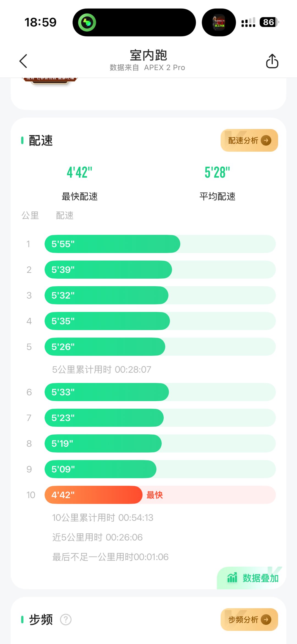Tap the arrow in 步频分析 button
The width and height of the screenshot is (297, 644).
266,620
